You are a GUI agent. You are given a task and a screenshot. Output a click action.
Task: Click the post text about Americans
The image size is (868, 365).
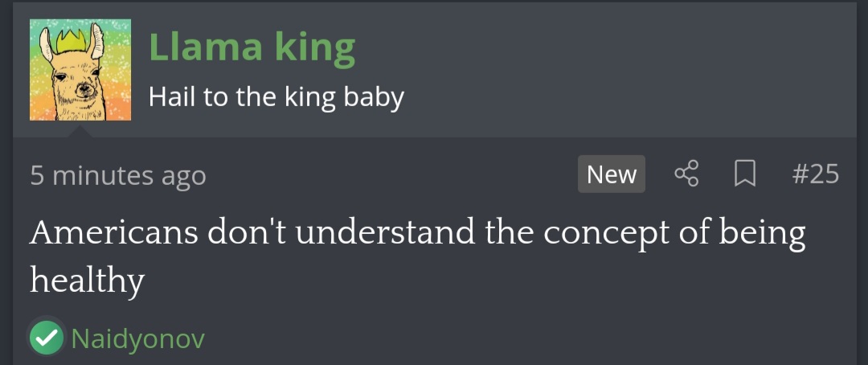pos(418,232)
